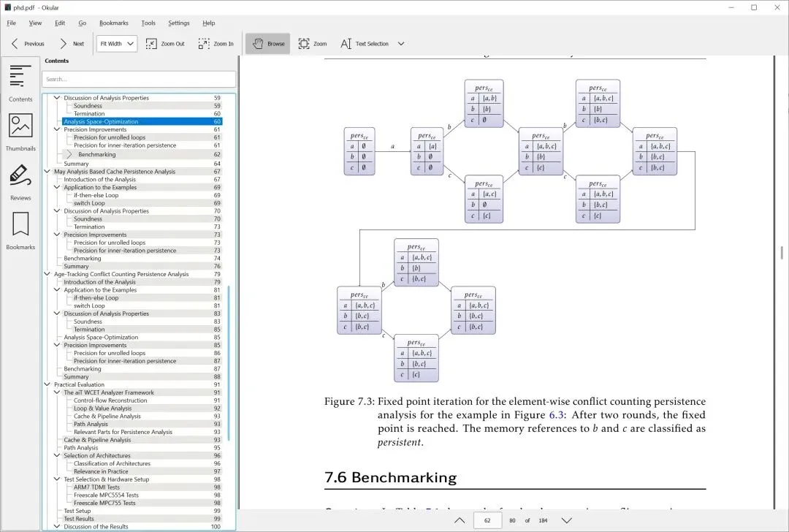Open the Text Selection tool dropdown arrow
This screenshot has height=532, width=789.
(401, 44)
